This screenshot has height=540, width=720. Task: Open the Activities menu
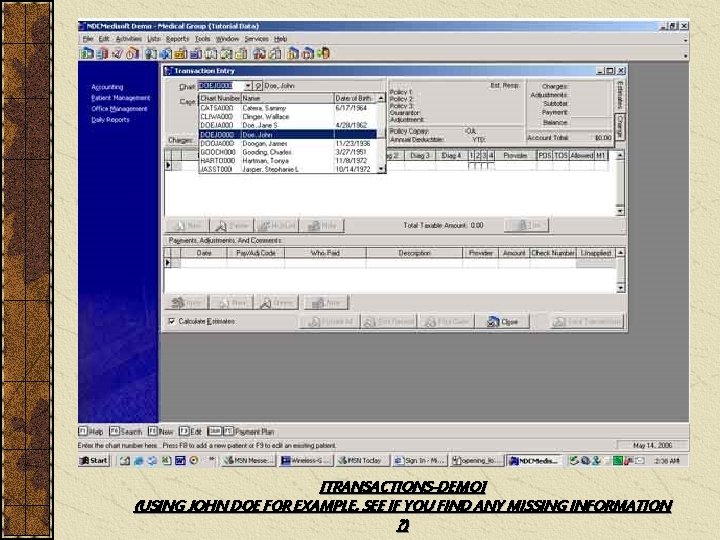click(x=129, y=39)
